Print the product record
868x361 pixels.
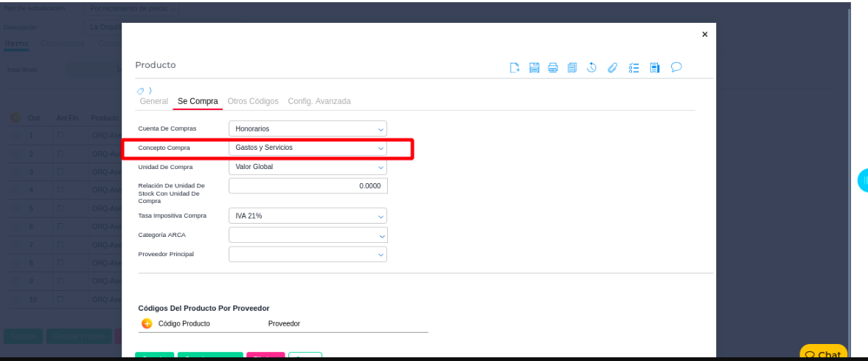tap(553, 68)
